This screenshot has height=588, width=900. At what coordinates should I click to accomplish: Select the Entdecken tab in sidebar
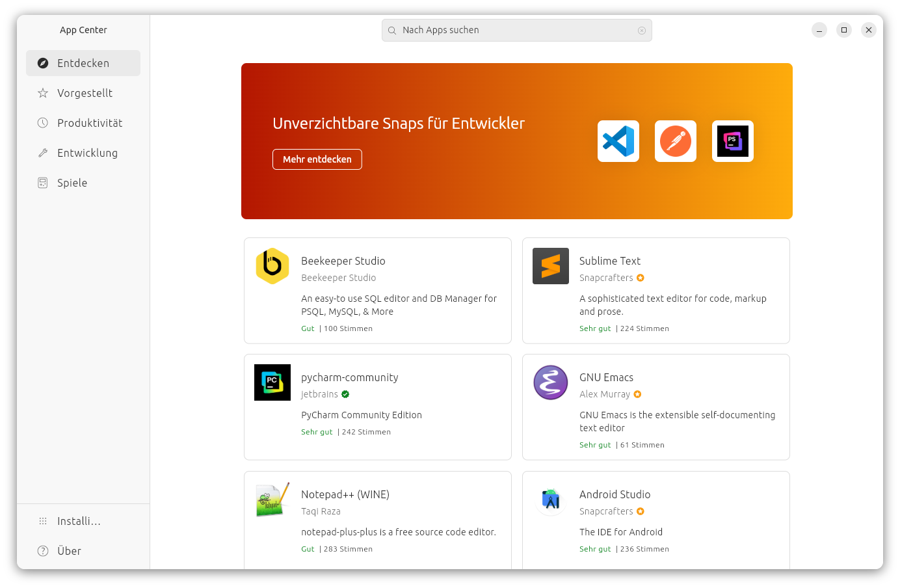pos(83,63)
